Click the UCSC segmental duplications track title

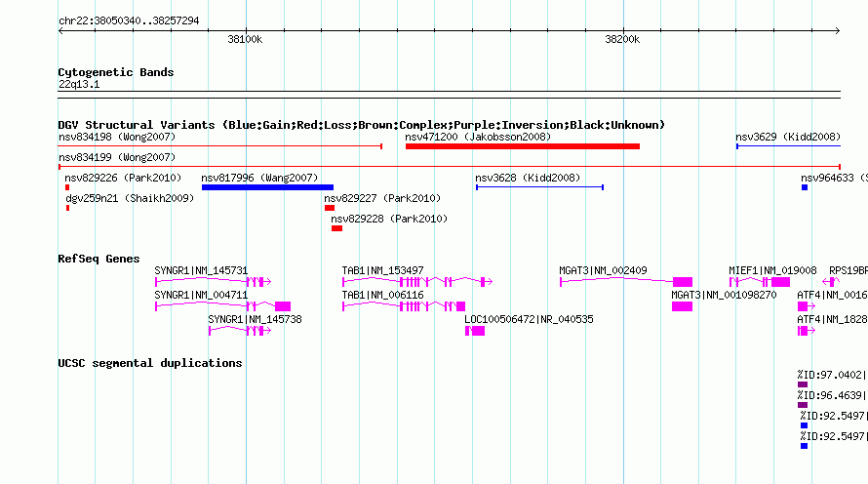(x=150, y=363)
